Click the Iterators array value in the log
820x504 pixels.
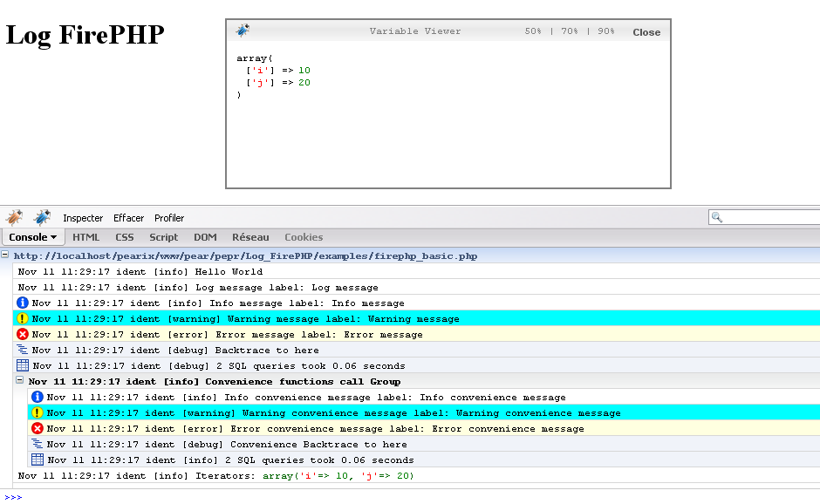(338, 476)
